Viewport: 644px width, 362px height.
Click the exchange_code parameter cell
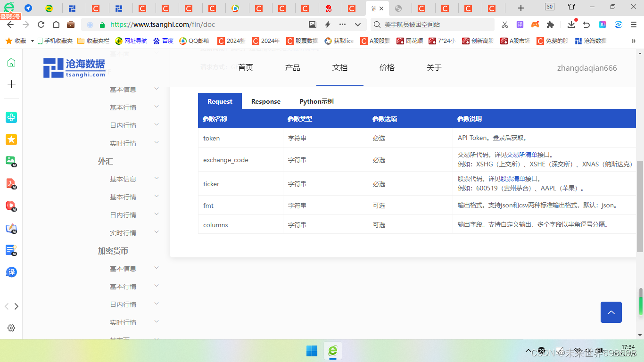240,160
